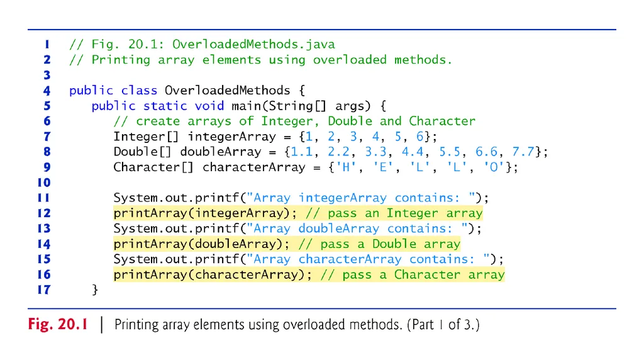Click the "Integer[] integerArray" declaration line
This screenshot has width=644, height=362.
point(275,137)
